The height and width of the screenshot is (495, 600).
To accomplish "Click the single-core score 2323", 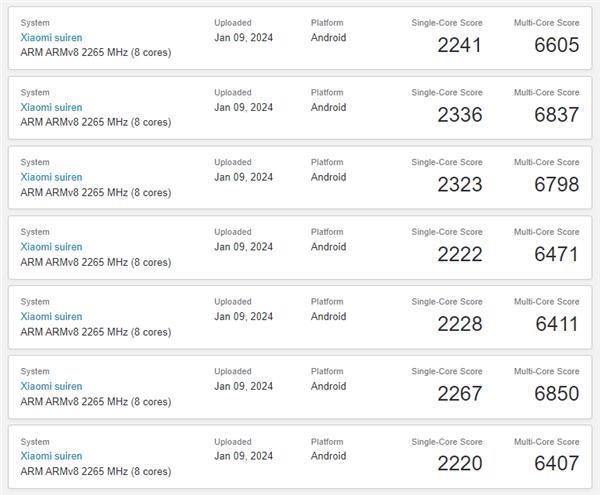I will point(459,185).
